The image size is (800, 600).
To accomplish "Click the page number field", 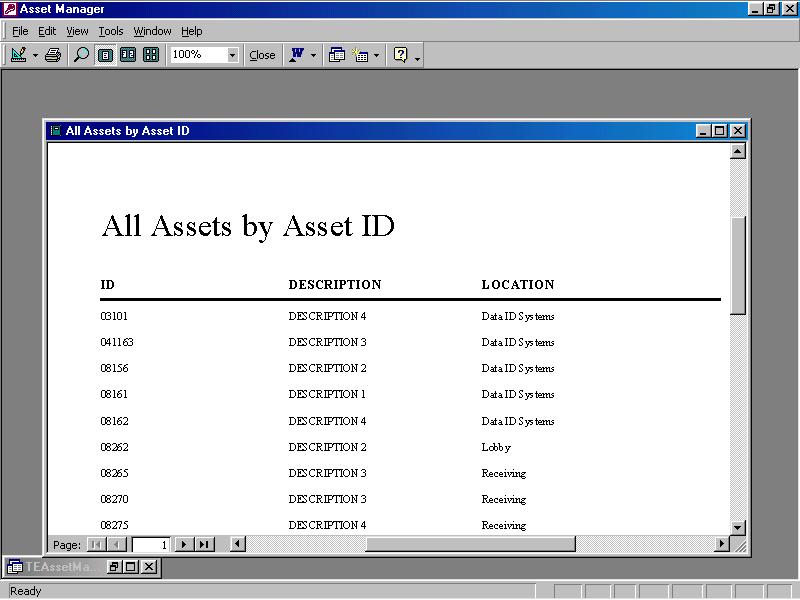I will pos(151,544).
